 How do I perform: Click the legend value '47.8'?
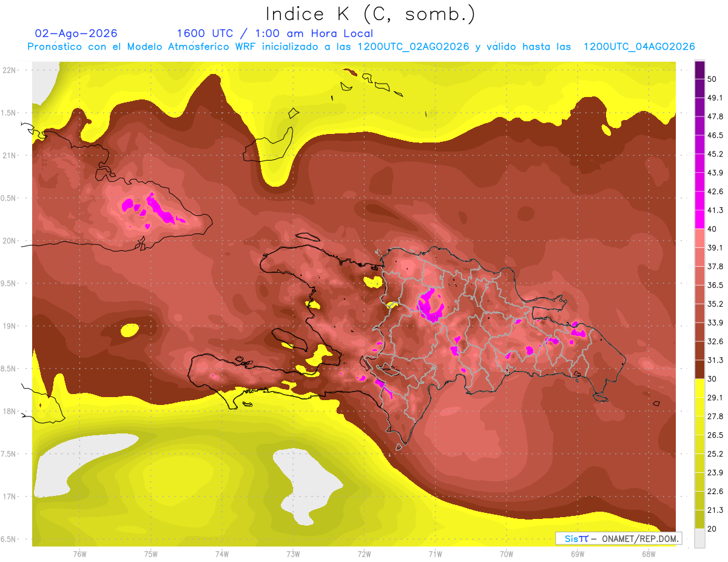point(715,116)
